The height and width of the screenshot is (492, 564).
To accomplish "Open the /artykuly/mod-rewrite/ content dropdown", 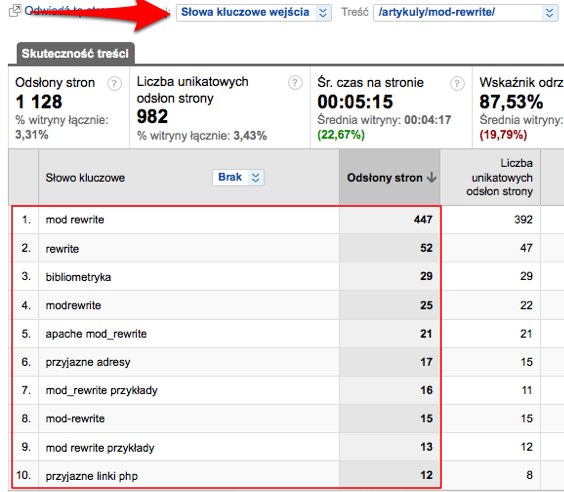I will (465, 12).
